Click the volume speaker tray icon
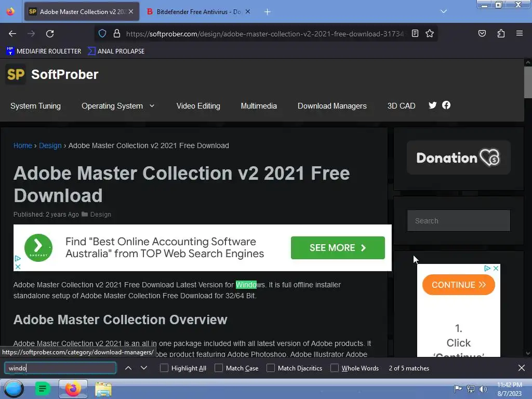This screenshot has width=532, height=399. (483, 389)
